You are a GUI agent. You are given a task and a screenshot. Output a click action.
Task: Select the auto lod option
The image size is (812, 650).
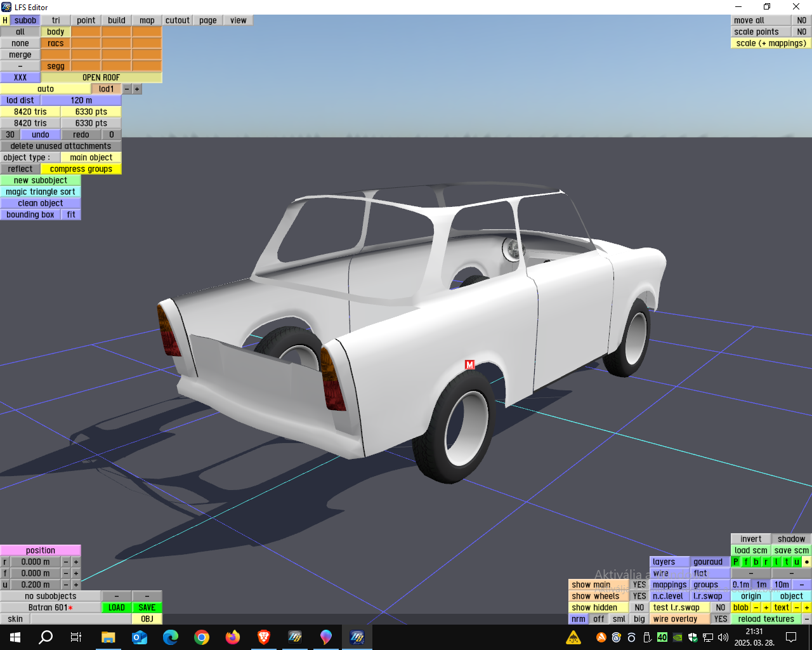pos(46,89)
